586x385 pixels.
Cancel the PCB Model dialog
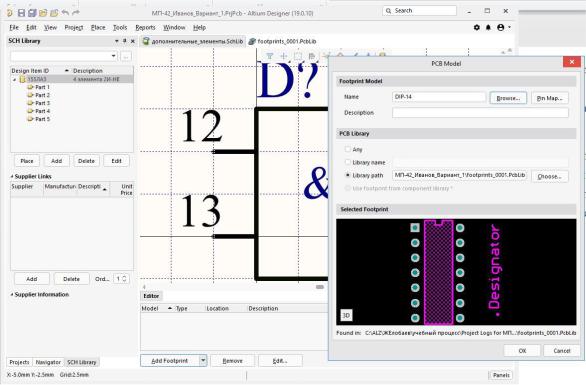click(x=562, y=351)
